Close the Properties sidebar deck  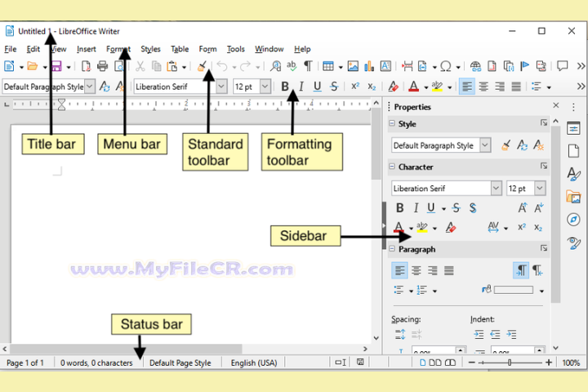tap(556, 106)
